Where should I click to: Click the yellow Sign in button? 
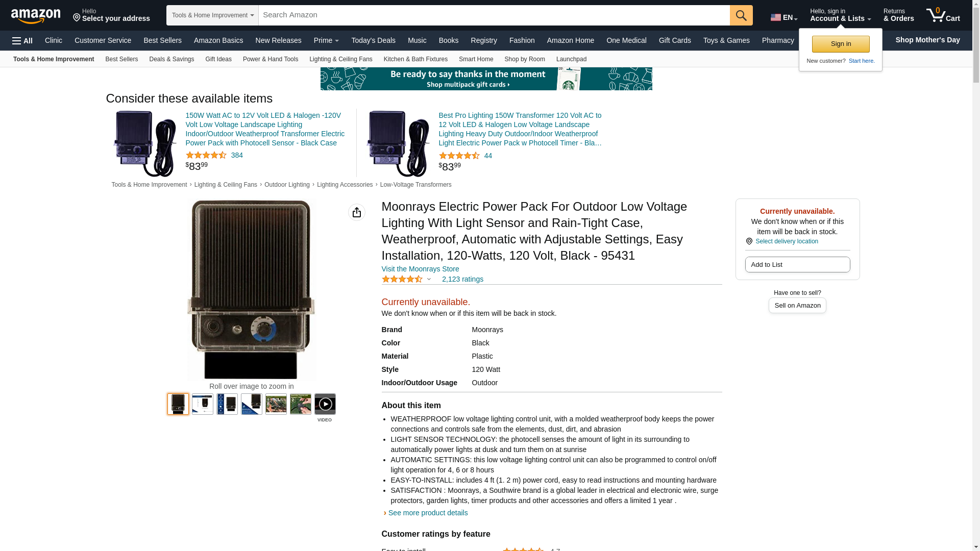coord(841,44)
